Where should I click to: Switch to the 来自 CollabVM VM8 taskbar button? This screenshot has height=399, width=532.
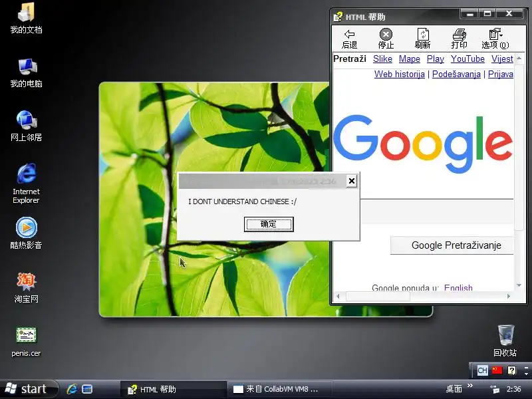pyautogui.click(x=279, y=390)
